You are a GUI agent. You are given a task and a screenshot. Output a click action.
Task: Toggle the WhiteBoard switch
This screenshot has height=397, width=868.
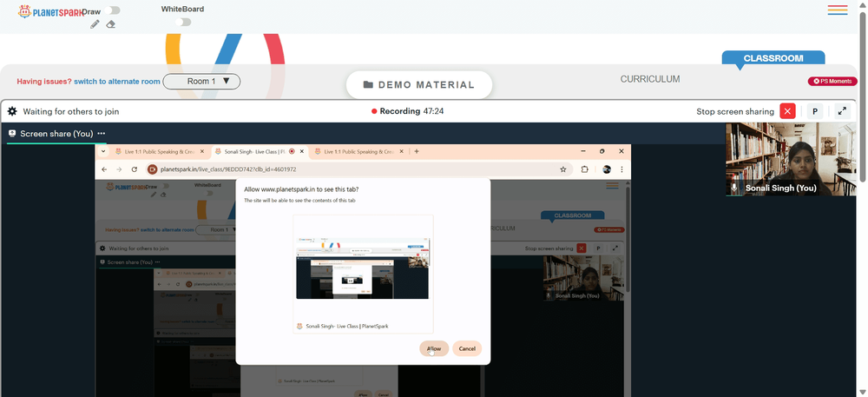click(x=182, y=22)
